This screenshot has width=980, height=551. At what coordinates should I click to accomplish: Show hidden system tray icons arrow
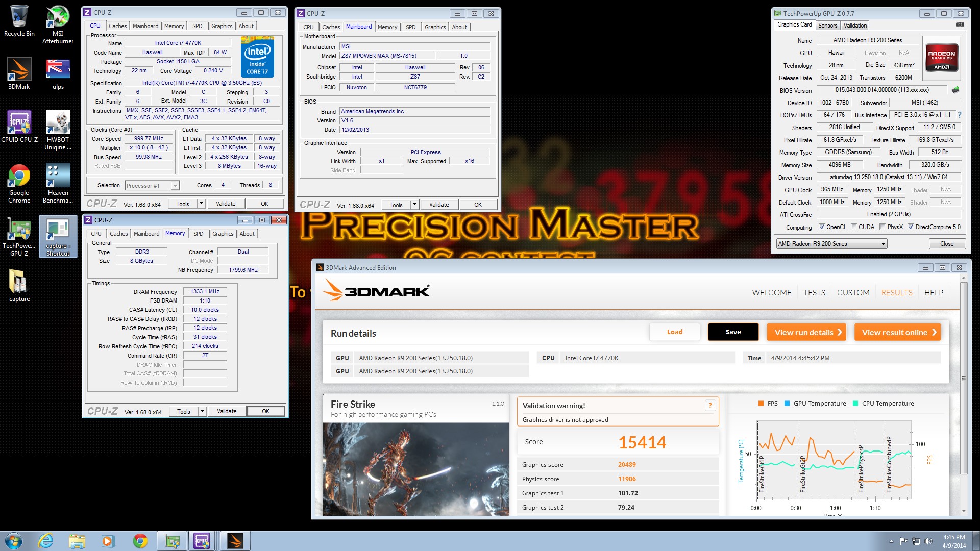point(891,541)
